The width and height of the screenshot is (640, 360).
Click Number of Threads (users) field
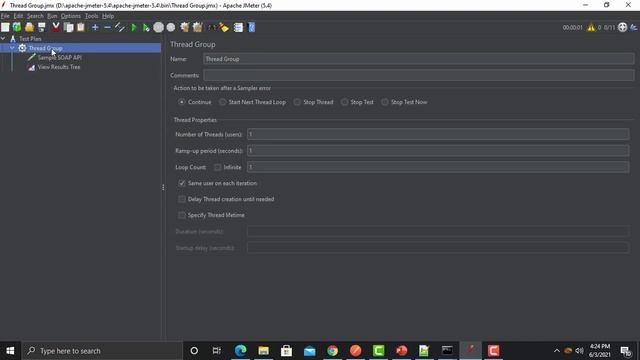coord(438,134)
